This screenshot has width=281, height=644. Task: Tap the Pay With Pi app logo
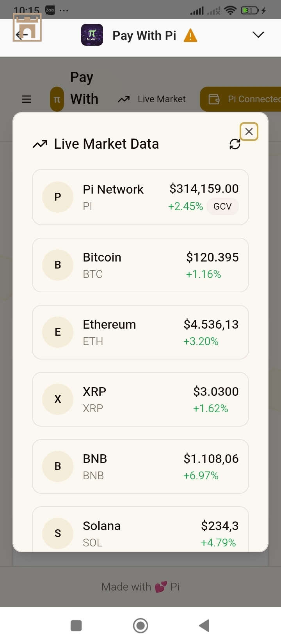92,35
